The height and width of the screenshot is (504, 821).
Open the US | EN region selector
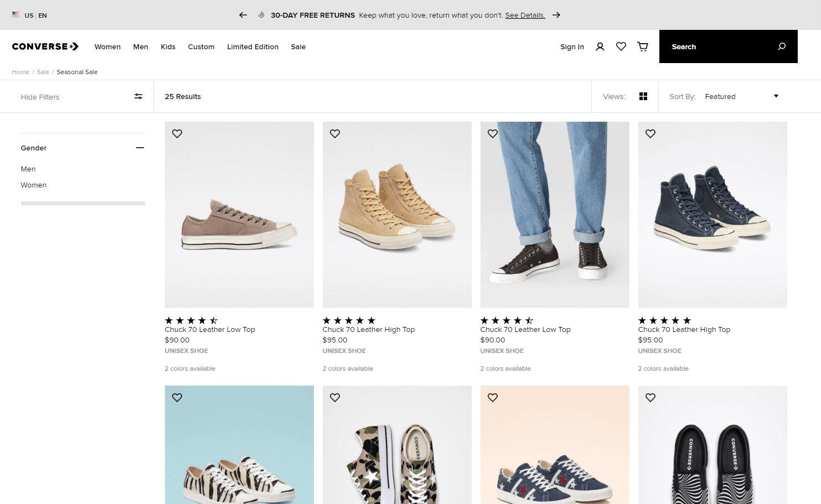tap(30, 15)
